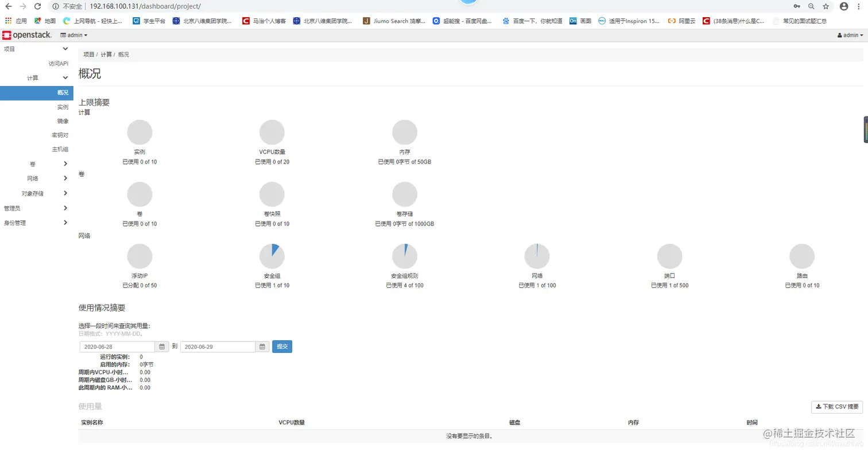Click the OpenStack logo

click(27, 35)
